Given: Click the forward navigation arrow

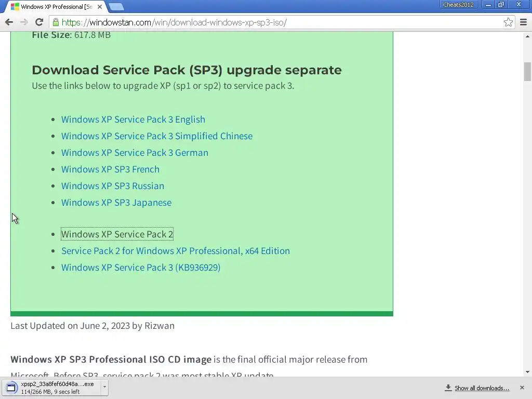Looking at the screenshot, I should pyautogui.click(x=24, y=22).
